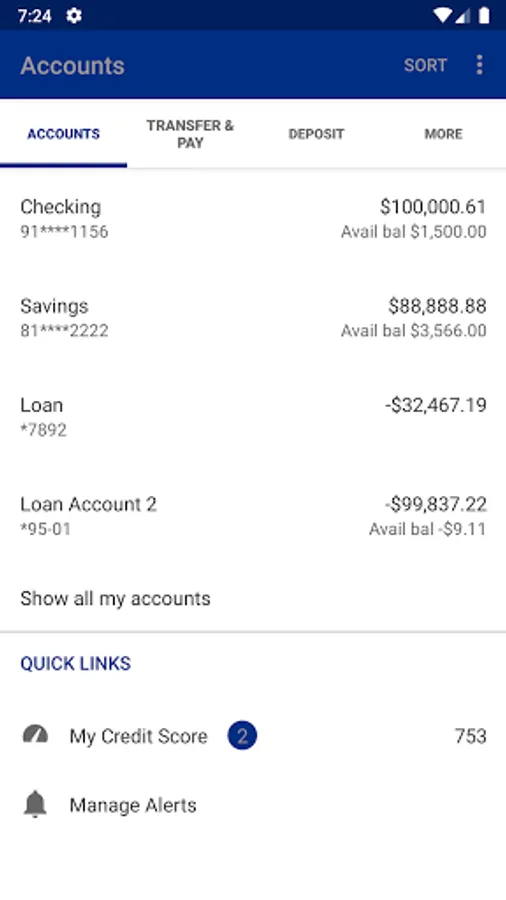
Task: Open the three-dot overflow menu
Action: pos(479,65)
